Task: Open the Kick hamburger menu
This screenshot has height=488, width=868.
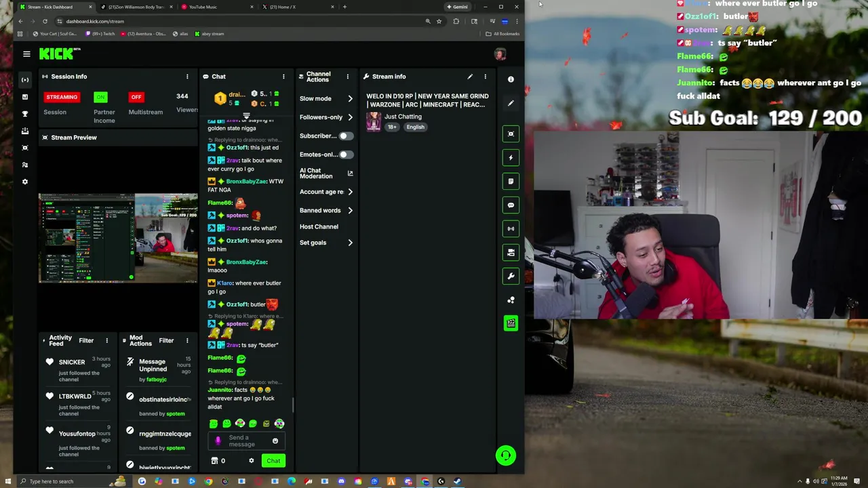Action: 26,54
